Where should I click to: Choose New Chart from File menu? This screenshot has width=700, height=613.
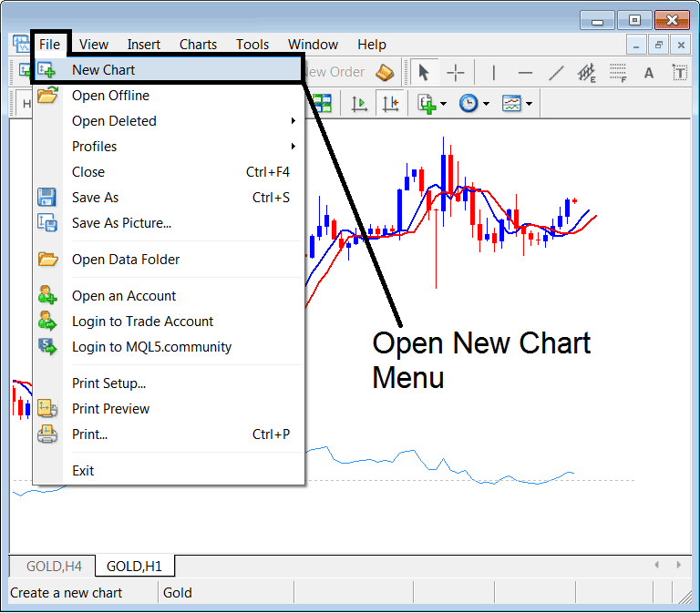click(x=169, y=70)
